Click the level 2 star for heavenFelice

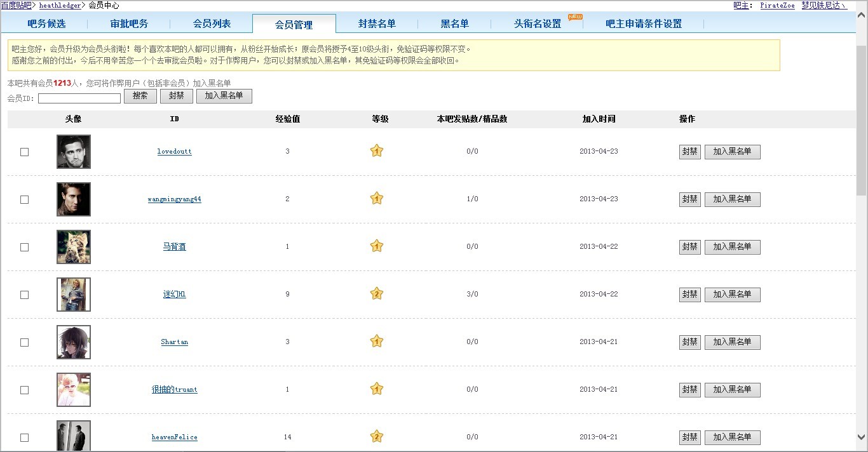point(377,437)
